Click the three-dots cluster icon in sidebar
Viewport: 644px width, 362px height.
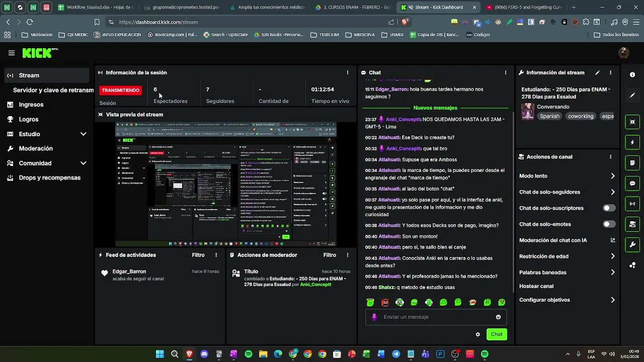click(632, 265)
